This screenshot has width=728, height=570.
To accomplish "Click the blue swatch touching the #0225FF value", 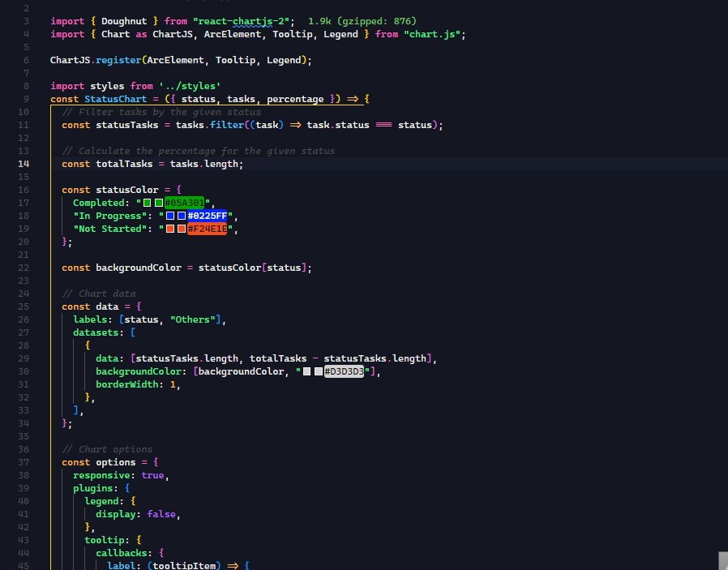I will pyautogui.click(x=182, y=216).
